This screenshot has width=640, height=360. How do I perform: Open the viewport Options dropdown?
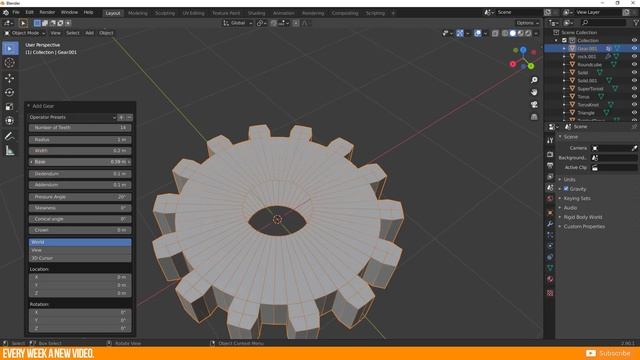tap(527, 23)
